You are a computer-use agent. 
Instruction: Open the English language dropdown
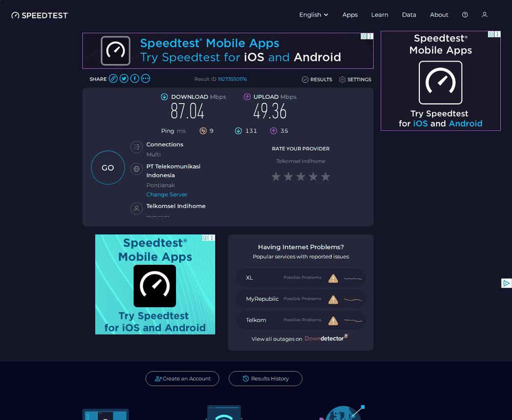[x=313, y=15]
